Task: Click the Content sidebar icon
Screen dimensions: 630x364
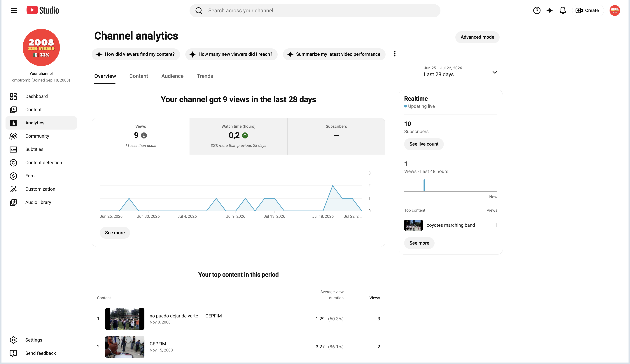Action: [13, 110]
